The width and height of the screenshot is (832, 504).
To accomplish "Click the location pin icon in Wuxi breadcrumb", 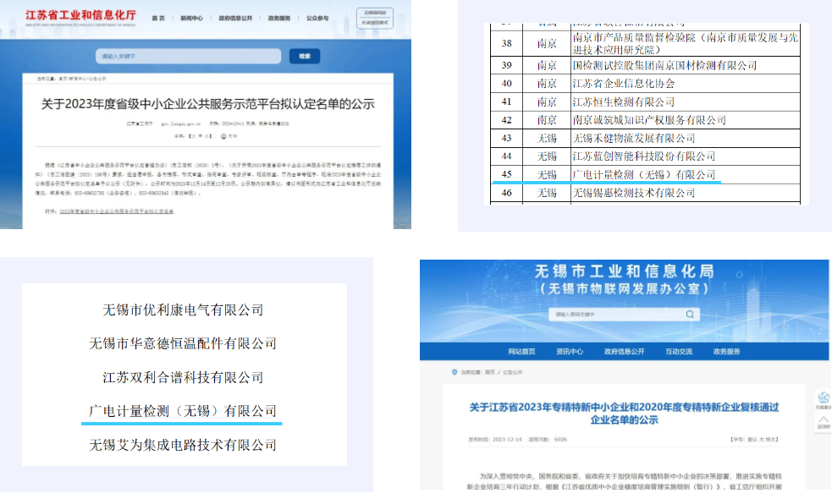I will tap(453, 371).
